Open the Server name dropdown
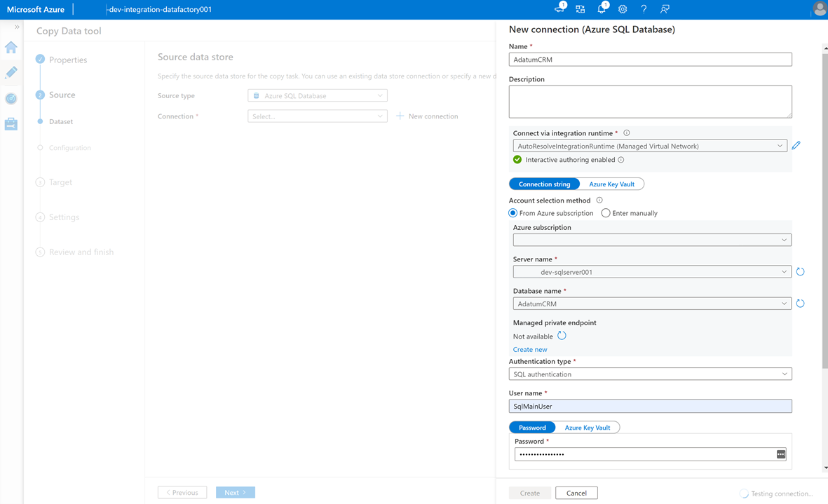 coord(652,272)
